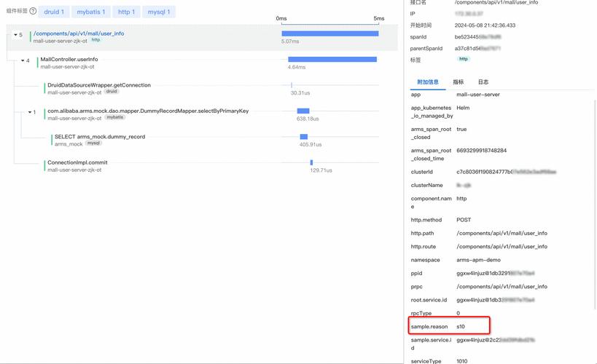597x364 pixels.
Task: Collapse the MallController.userInfo span node
Action: point(23,61)
